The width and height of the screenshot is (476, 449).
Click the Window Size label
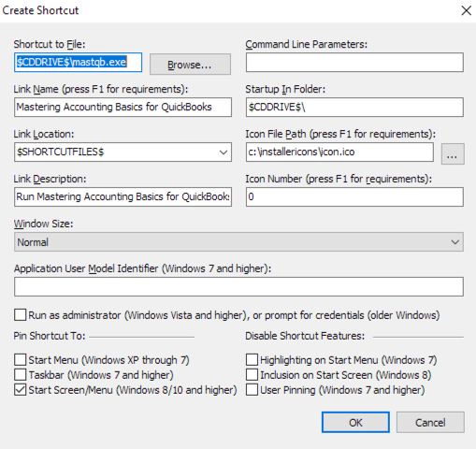tap(43, 224)
